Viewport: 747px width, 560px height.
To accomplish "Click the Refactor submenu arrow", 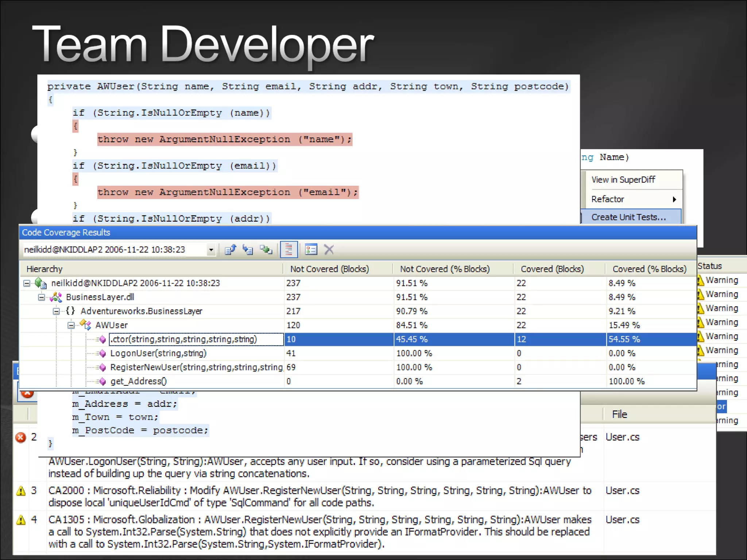I will [x=674, y=199].
